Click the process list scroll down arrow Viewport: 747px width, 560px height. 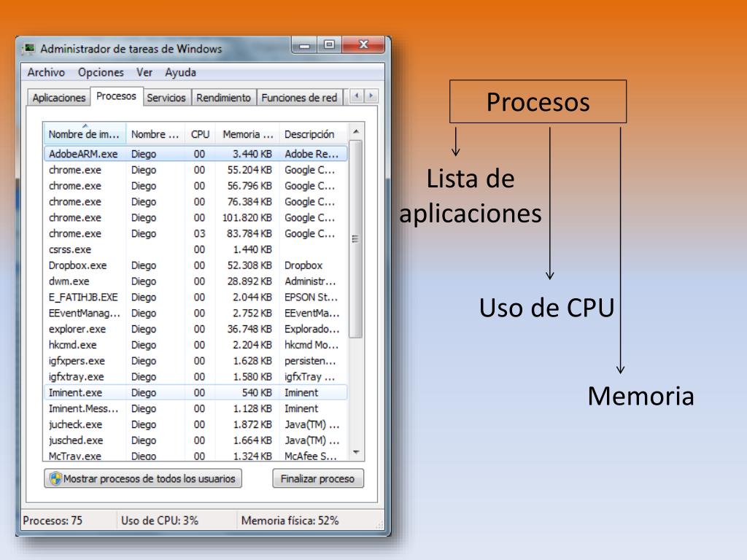[356, 452]
